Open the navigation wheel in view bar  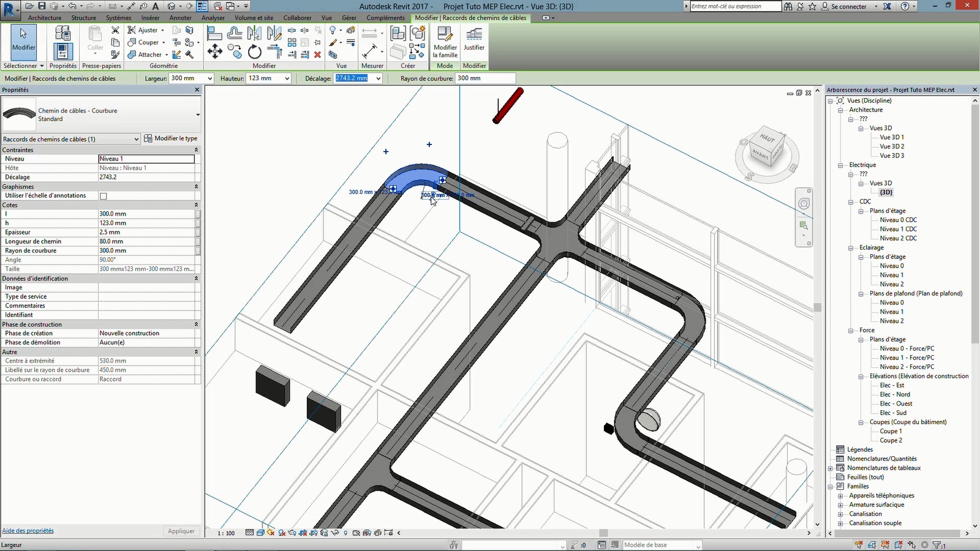pos(804,204)
